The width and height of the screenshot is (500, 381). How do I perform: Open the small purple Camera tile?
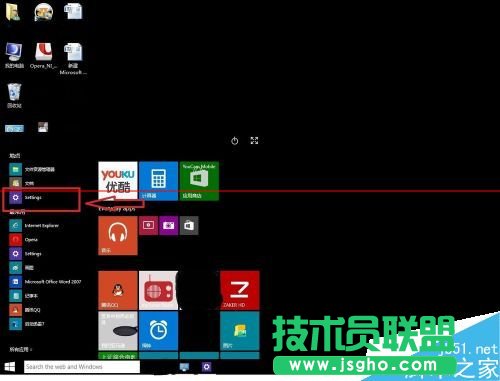tap(169, 226)
